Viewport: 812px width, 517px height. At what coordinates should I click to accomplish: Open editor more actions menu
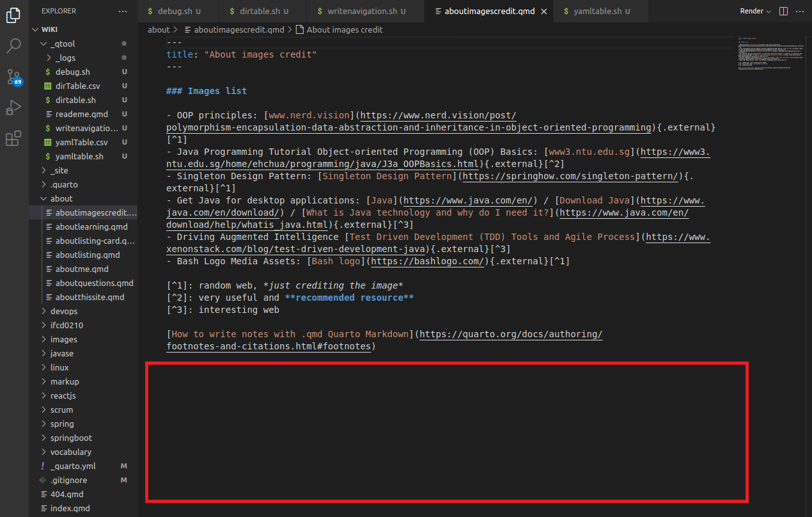pyautogui.click(x=800, y=12)
